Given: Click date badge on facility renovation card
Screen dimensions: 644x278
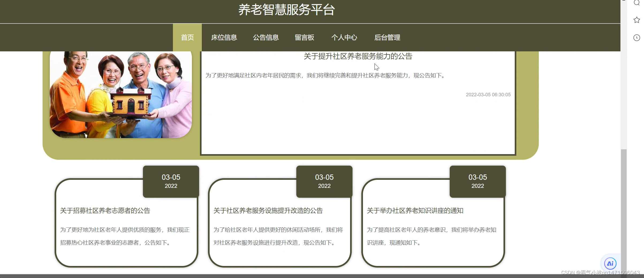Looking at the screenshot, I should pyautogui.click(x=324, y=181).
